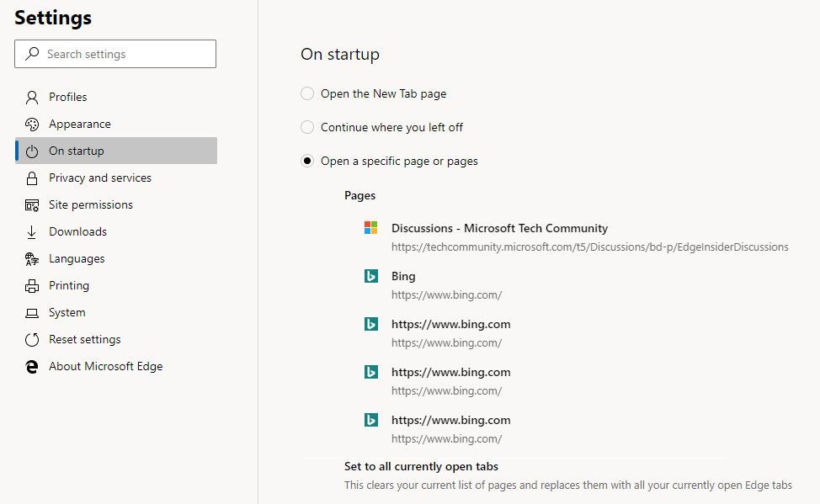The height and width of the screenshot is (504, 820).
Task: Open the Reset settings section
Action: pyautogui.click(x=116, y=339)
